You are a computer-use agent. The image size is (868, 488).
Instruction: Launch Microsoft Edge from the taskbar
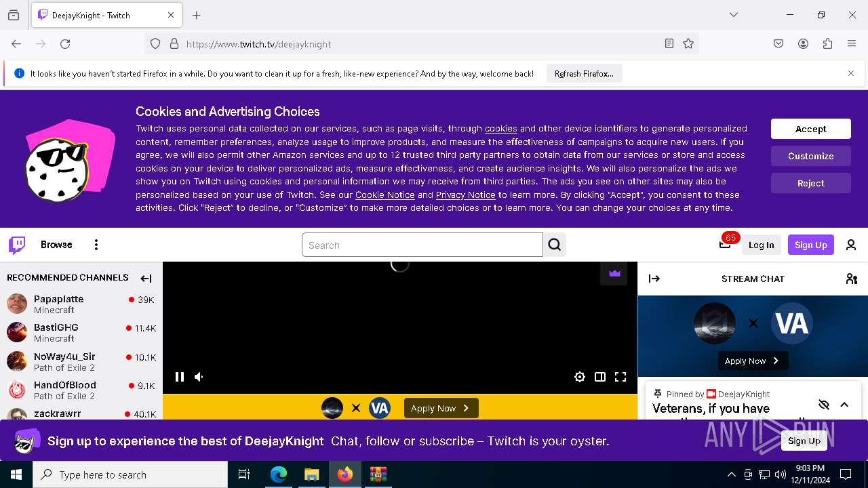[x=279, y=474]
